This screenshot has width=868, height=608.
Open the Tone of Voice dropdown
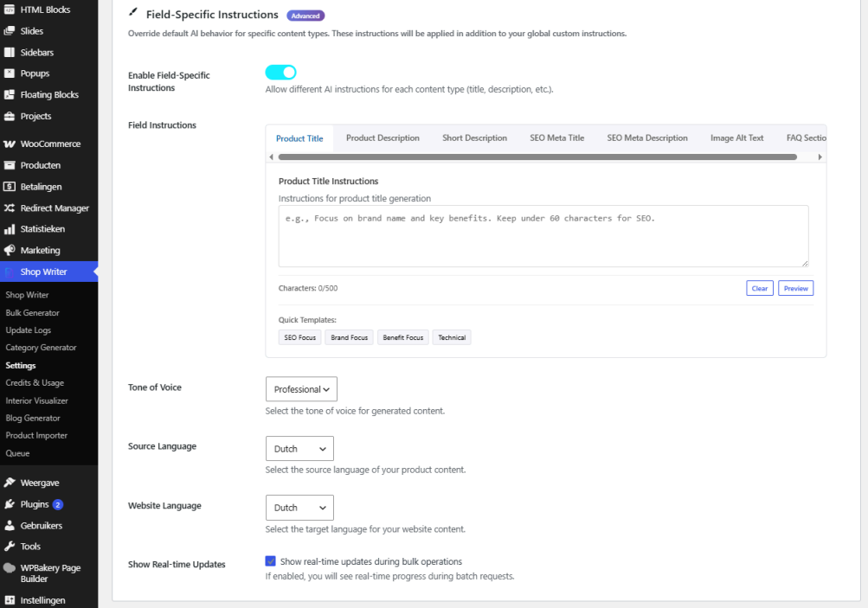click(301, 389)
